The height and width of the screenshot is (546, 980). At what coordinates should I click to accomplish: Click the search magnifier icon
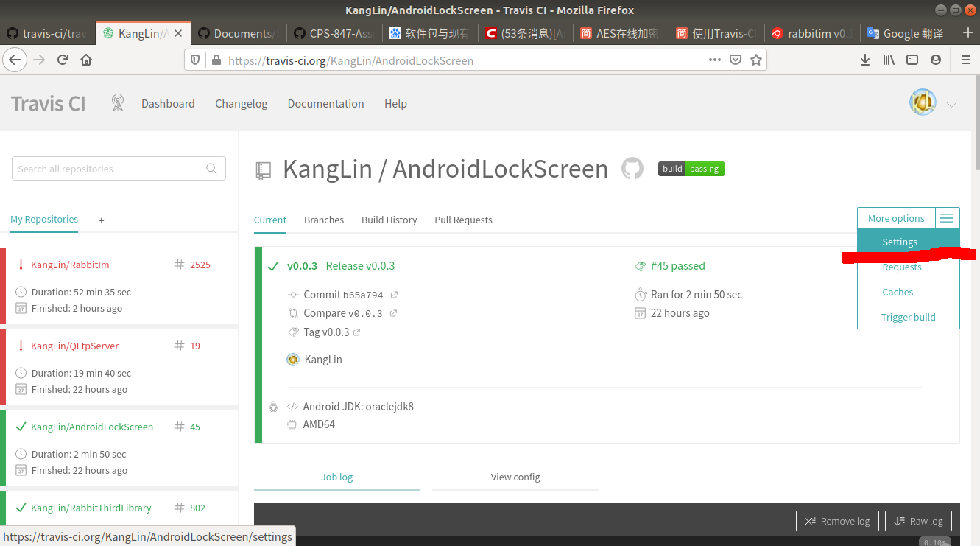click(x=211, y=169)
